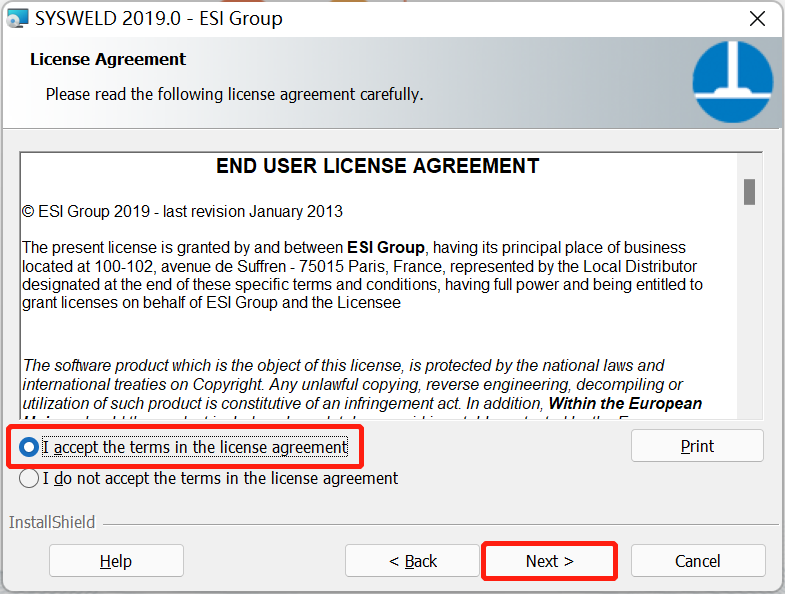
Task: Click the "END USER LICENSE AGREEMENT" heading
Action: click(x=378, y=166)
